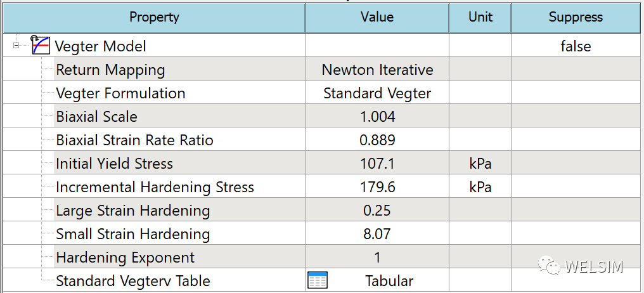The image size is (644, 293).
Task: Edit Biaxial Strain Rate Ratio value 0.889
Action: tap(377, 140)
